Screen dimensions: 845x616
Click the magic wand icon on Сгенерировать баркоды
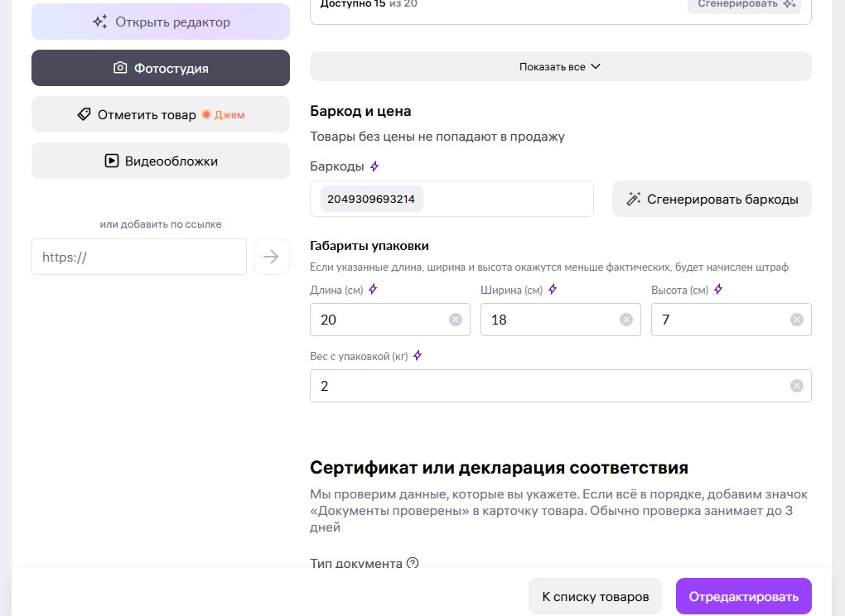coord(635,199)
